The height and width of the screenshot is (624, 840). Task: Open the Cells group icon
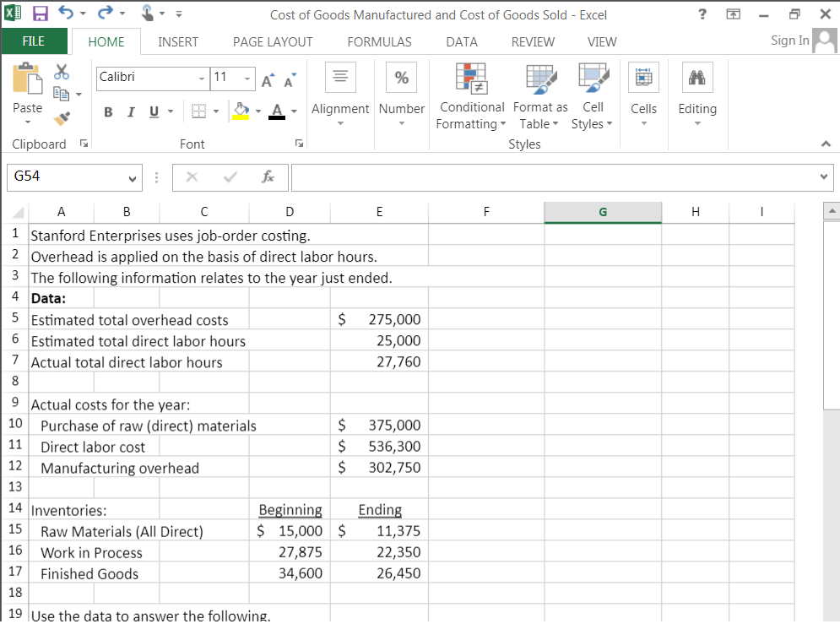click(643, 77)
